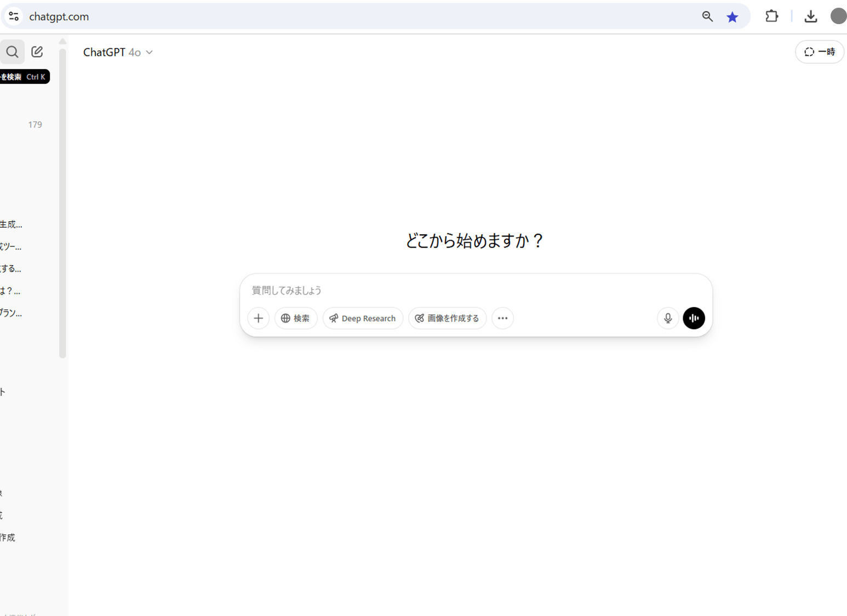Image resolution: width=847 pixels, height=616 pixels.
Task: Show browser downloads
Action: [x=811, y=16]
